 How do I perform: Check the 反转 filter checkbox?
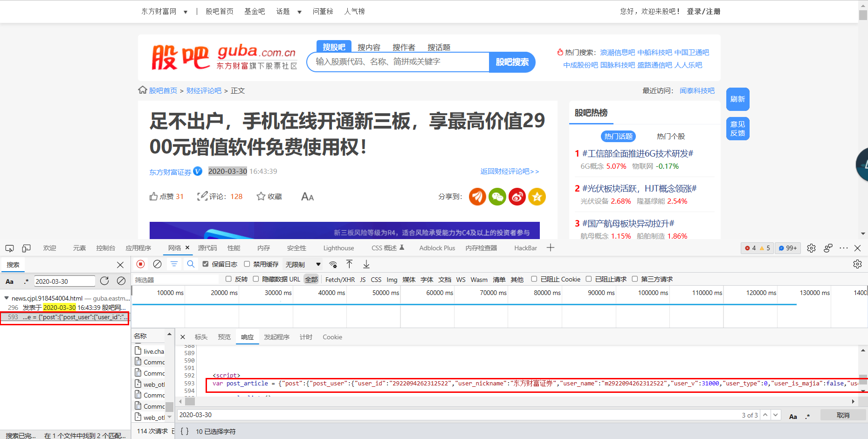[x=228, y=279]
